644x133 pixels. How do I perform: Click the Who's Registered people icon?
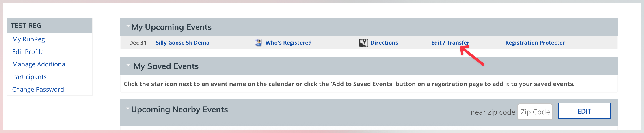[x=258, y=43]
